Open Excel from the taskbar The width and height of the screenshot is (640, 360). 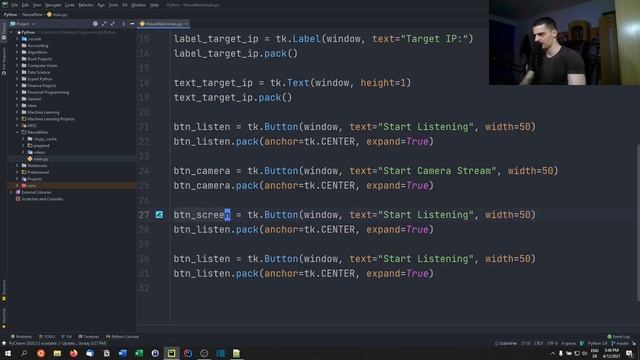point(139,353)
